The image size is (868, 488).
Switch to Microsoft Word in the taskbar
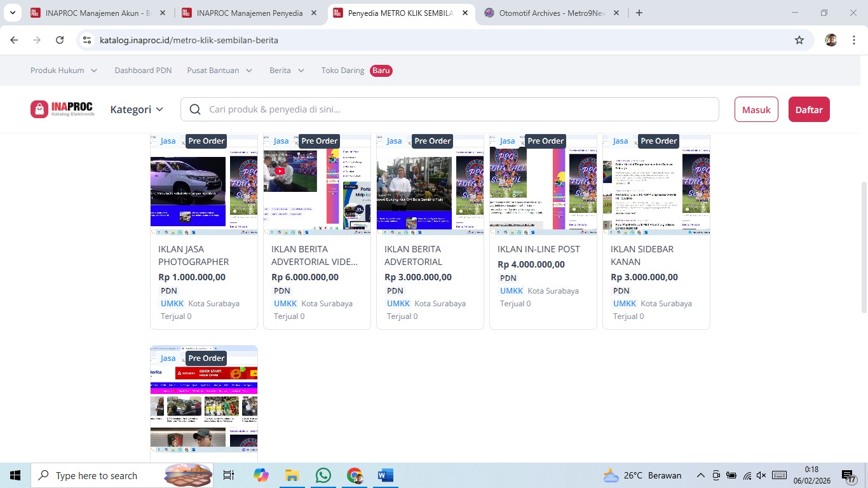click(x=386, y=475)
